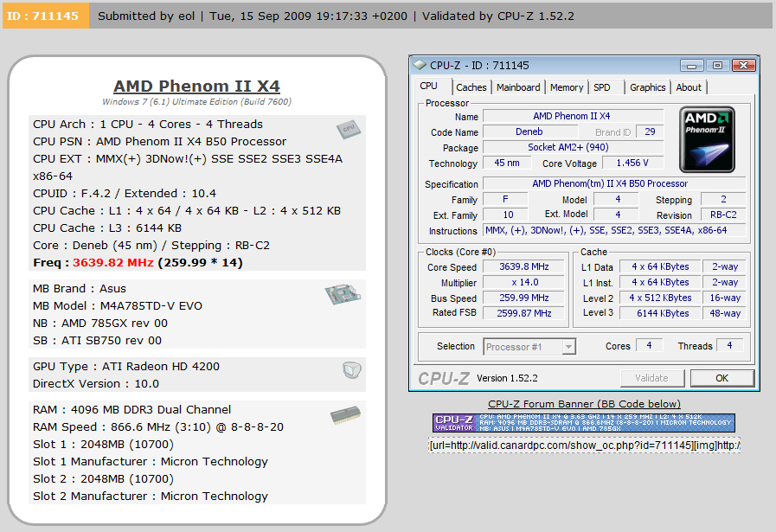Image resolution: width=776 pixels, height=532 pixels.
Task: Click the BB code URL text field
Action: [x=585, y=445]
